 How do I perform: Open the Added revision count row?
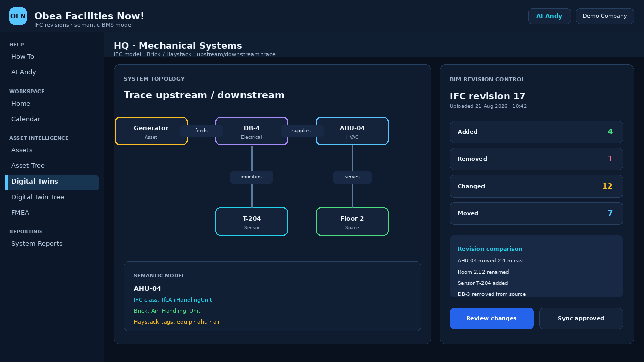pos(536,132)
